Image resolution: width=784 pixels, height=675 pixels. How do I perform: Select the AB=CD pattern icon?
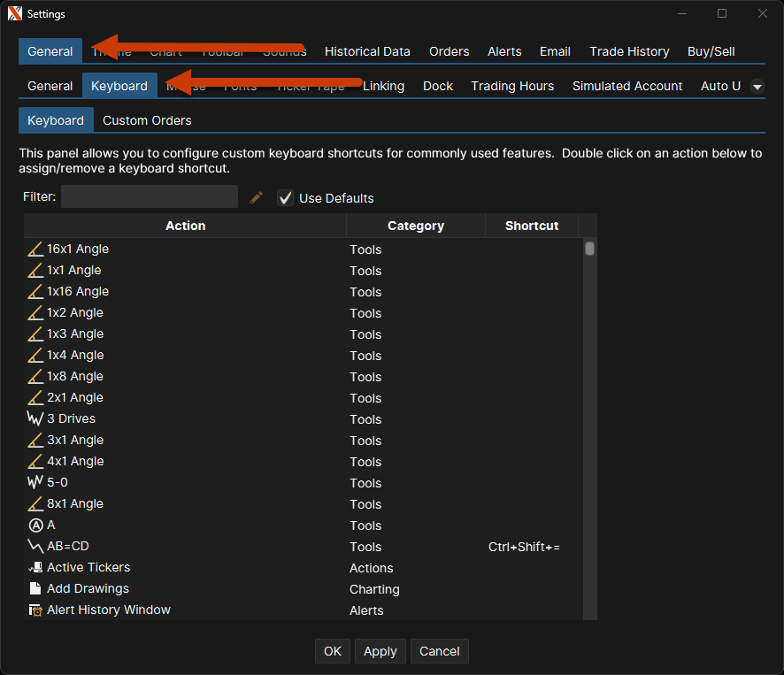tap(35, 547)
